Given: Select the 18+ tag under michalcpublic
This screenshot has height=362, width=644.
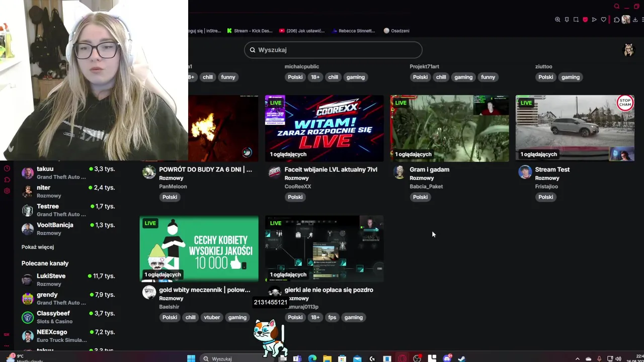Looking at the screenshot, I should pos(315,77).
